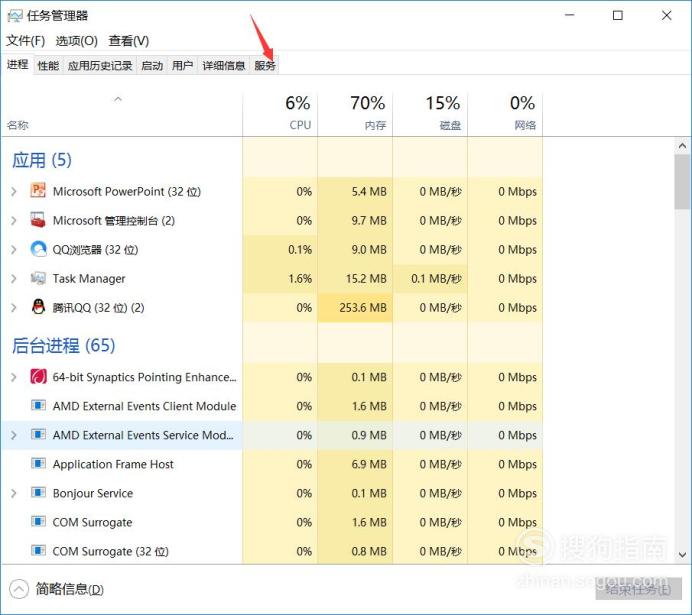The image size is (692, 615).
Task: Expand the 64-bit Synaptics Pointing Enhance row
Action: pos(14,377)
